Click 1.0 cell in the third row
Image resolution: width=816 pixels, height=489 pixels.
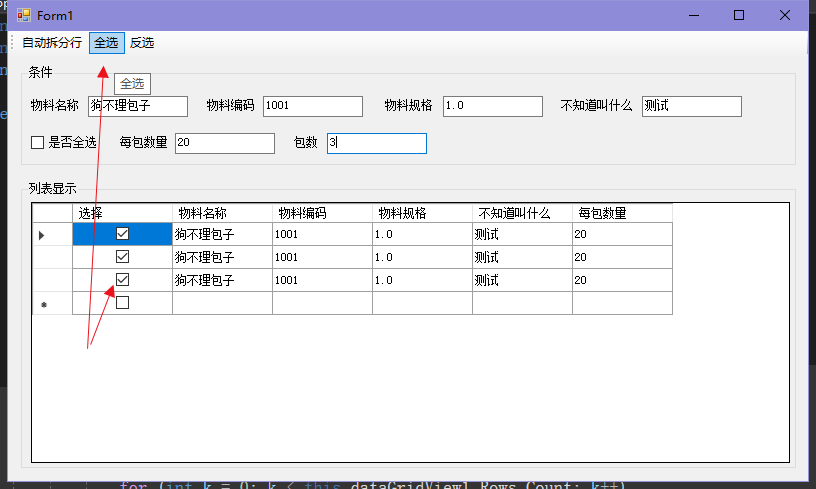pos(422,280)
